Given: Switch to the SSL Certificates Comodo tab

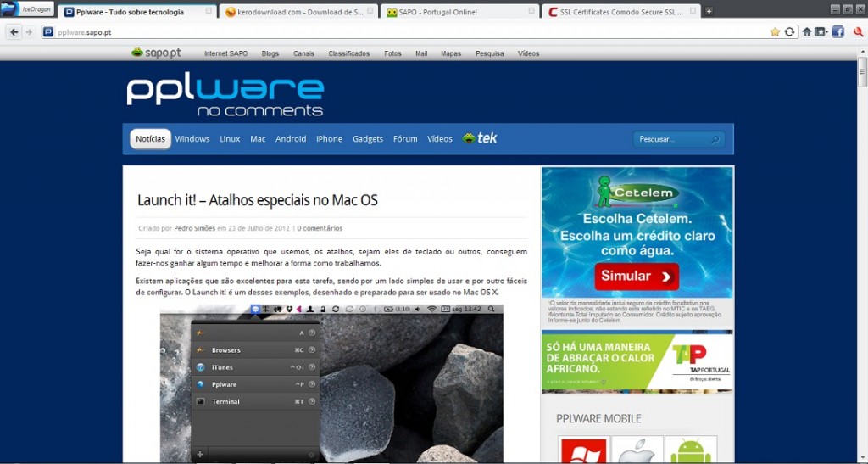Looking at the screenshot, I should [621, 12].
